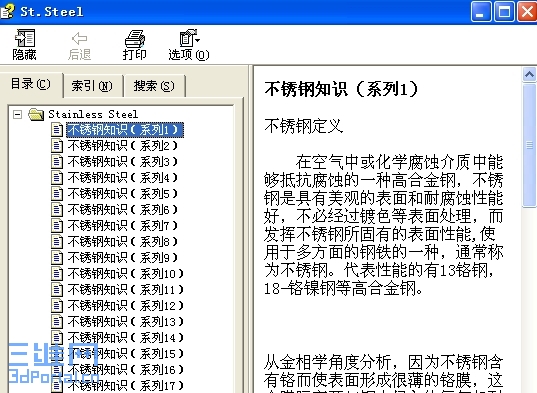Click page icon beside 系列8 topic
This screenshot has height=393, width=537.
(57, 242)
